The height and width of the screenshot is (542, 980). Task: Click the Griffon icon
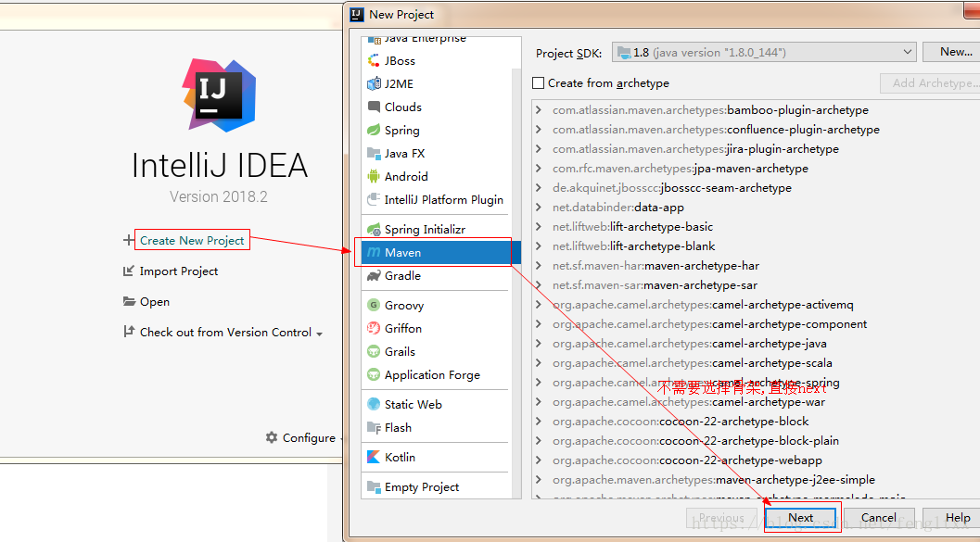374,328
